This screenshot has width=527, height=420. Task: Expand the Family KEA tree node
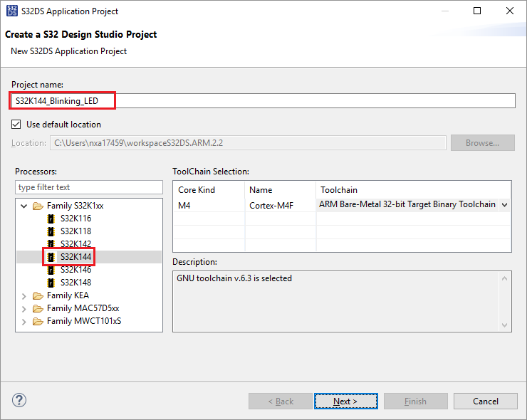[24, 296]
